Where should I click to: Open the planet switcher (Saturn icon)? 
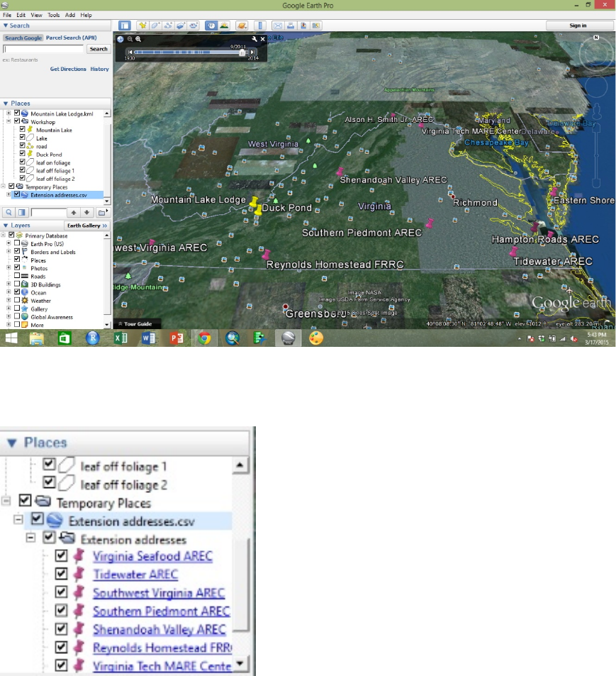[x=242, y=26]
